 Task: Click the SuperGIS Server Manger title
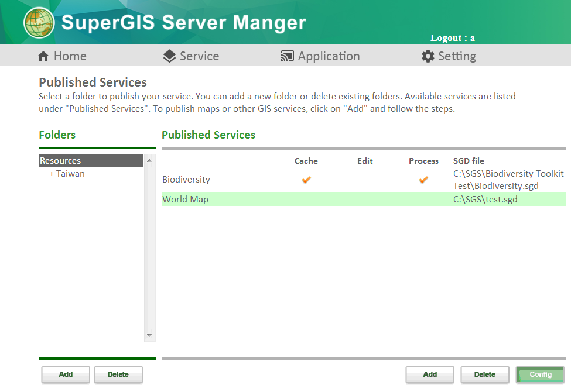point(184,23)
